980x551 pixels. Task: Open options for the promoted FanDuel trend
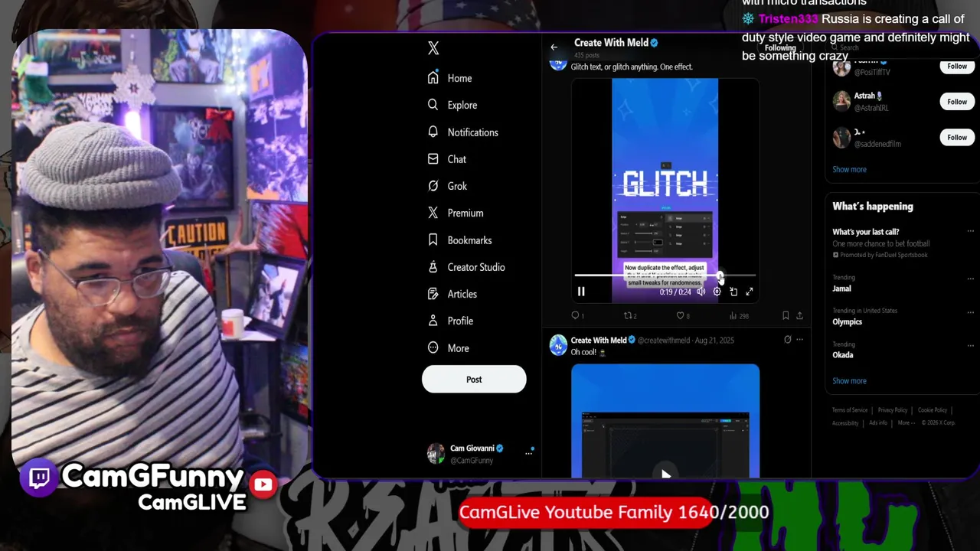coord(971,231)
